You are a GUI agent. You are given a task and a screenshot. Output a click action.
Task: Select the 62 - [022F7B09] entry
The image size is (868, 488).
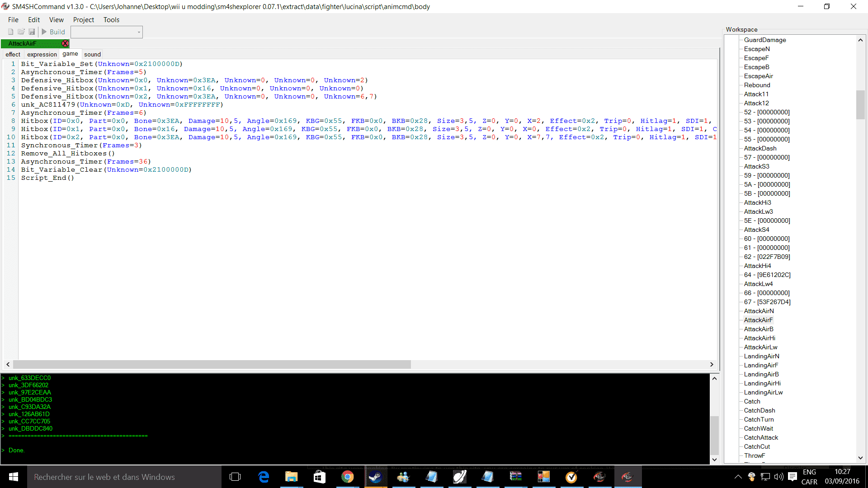[x=767, y=257]
